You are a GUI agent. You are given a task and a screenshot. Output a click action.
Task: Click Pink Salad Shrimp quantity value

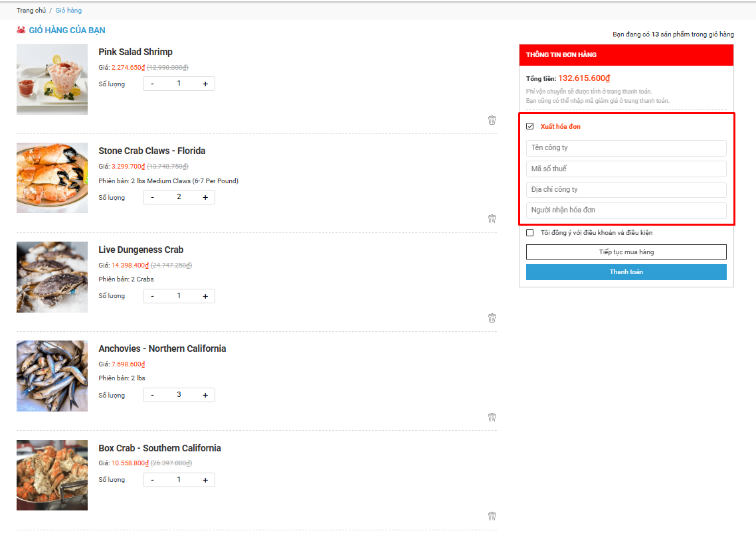[x=179, y=84]
